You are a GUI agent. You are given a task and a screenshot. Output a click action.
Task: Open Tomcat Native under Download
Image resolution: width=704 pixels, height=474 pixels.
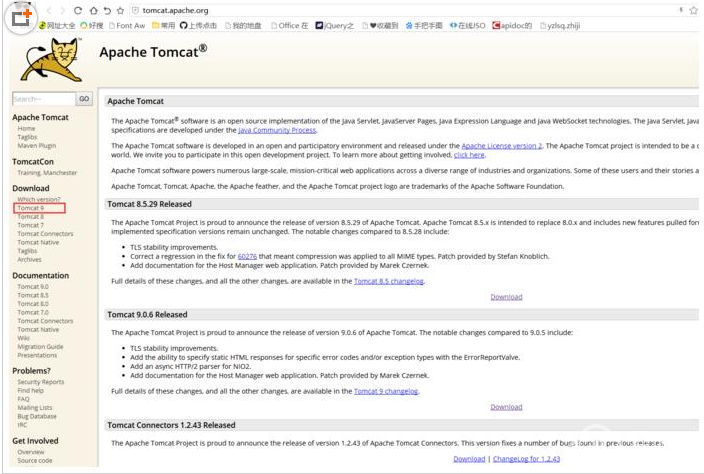click(x=38, y=242)
